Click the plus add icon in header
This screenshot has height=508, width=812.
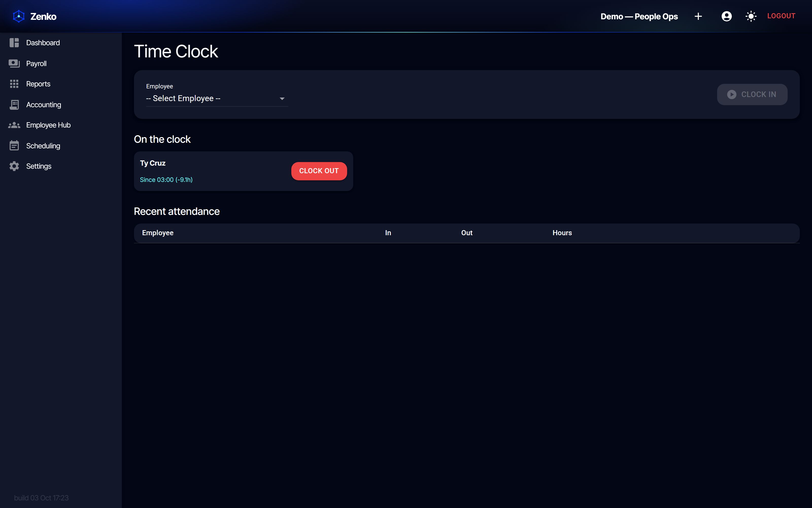(698, 16)
